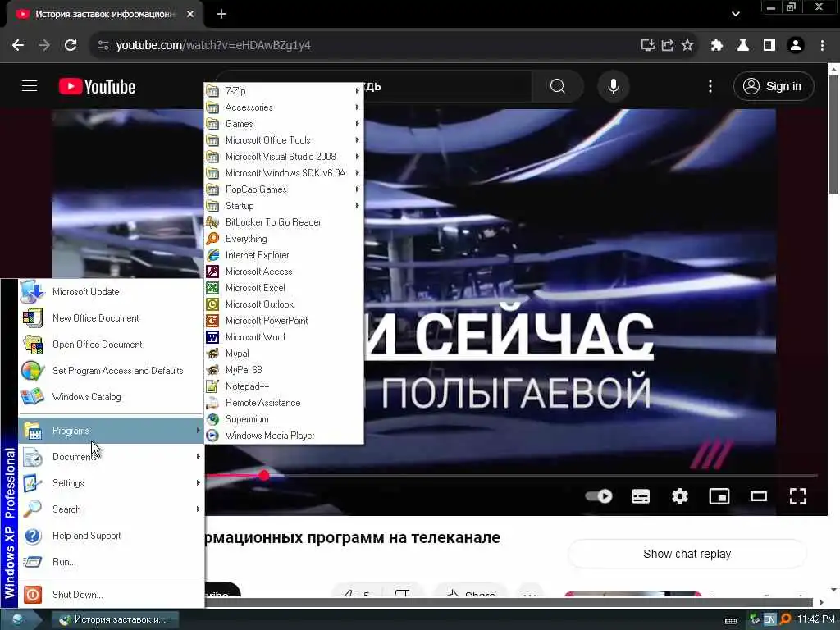Open YouTube settings three-dot menu
Viewport: 840px width, 630px height.
[x=710, y=86]
